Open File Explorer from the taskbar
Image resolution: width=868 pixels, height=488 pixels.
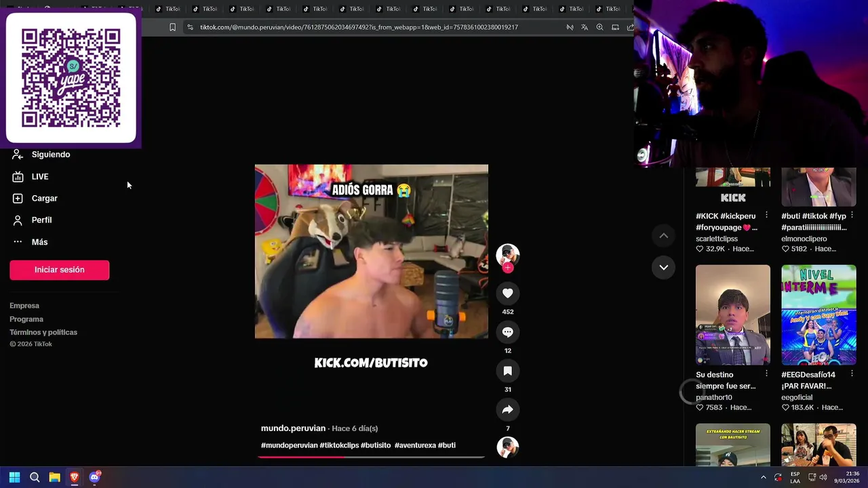tap(54, 477)
